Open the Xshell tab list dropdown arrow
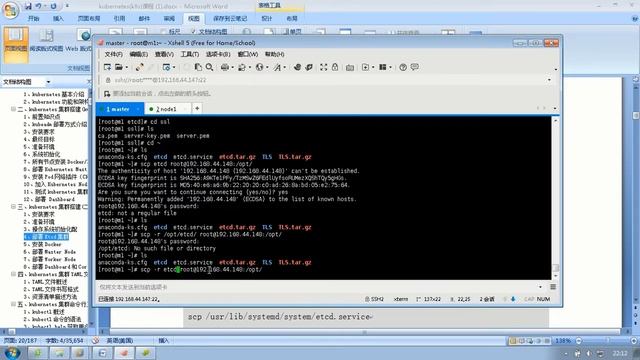 555,108
